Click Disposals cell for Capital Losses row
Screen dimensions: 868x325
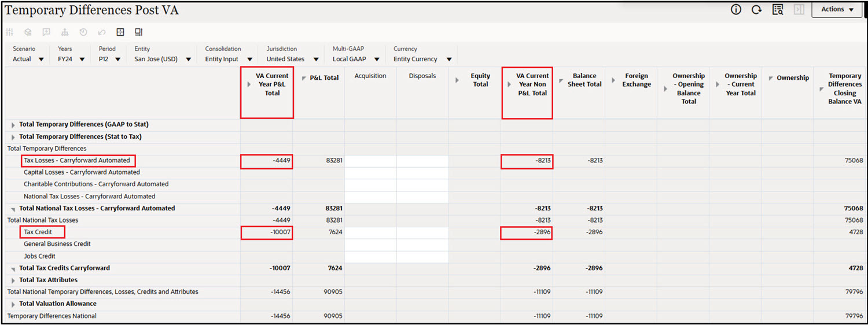pyautogui.click(x=422, y=173)
